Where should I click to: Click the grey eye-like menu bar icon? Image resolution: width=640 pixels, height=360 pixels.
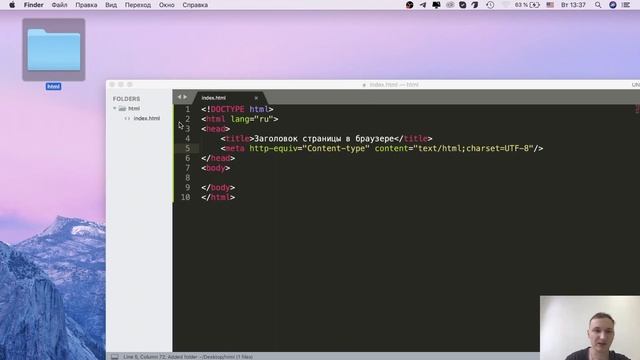point(450,5)
